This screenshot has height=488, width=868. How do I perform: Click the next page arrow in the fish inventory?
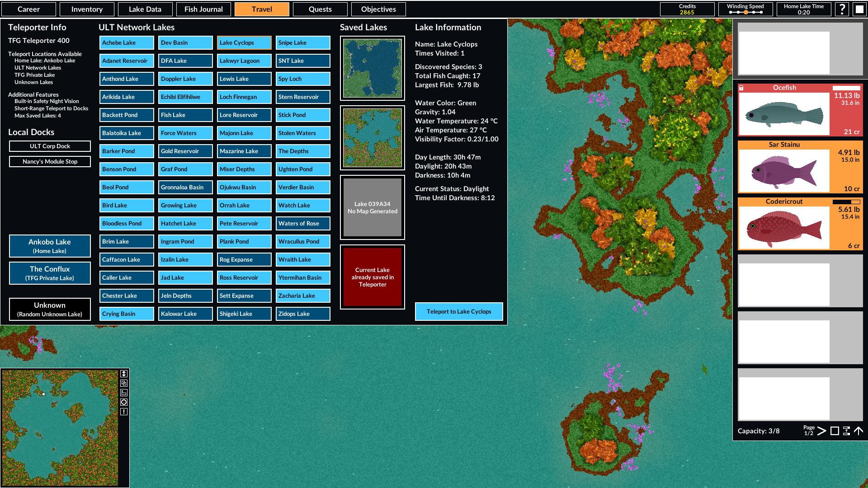point(822,432)
